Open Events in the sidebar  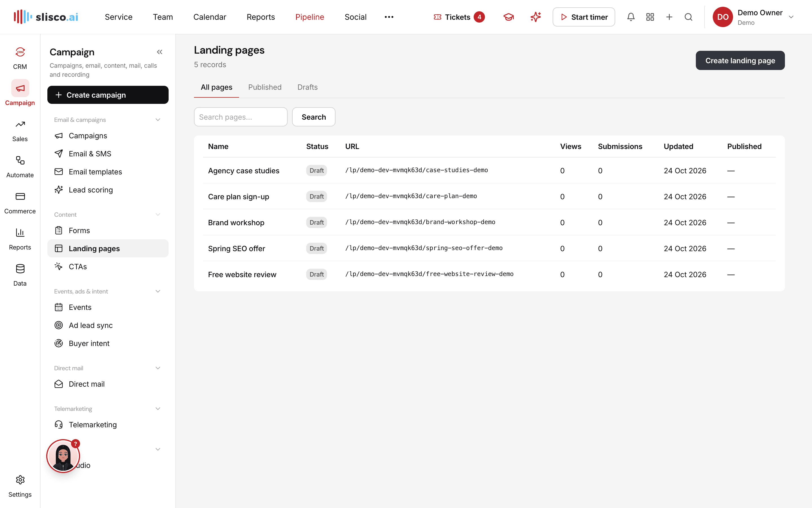click(x=108, y=307)
